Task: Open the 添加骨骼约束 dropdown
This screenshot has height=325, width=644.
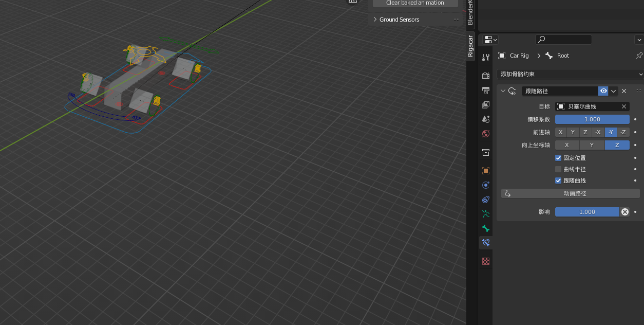Action: pos(570,74)
